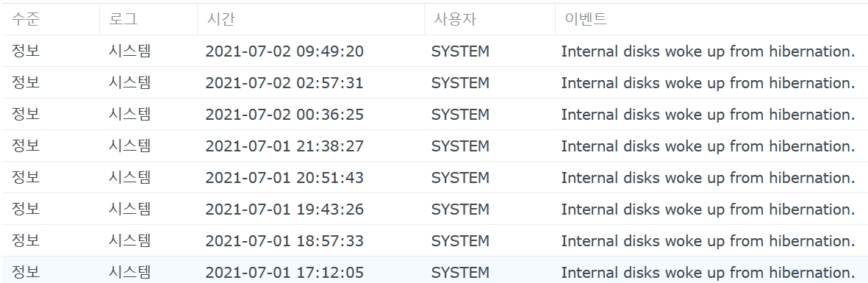Click SYSTEM user in the 02:57:31 row
The image size is (868, 283).
pyautogui.click(x=461, y=83)
